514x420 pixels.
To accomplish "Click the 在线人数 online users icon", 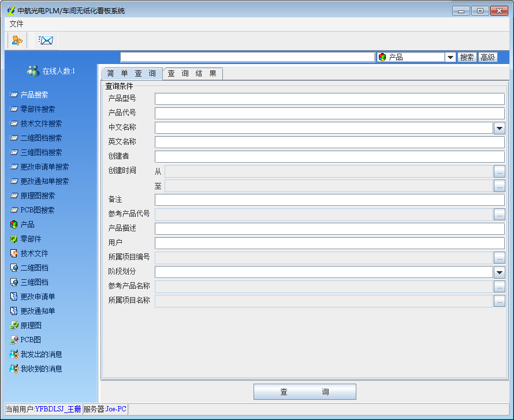I will [x=33, y=71].
